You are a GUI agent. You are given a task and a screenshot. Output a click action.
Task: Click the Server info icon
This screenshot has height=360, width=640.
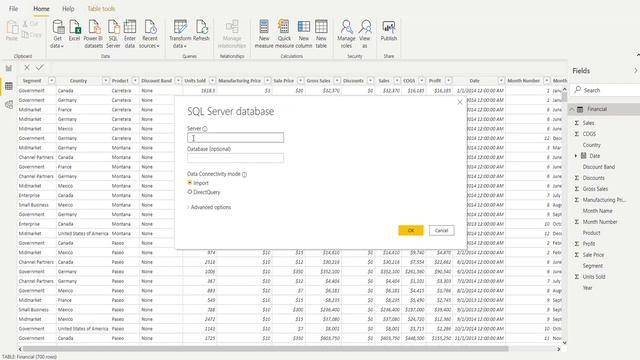(x=205, y=129)
